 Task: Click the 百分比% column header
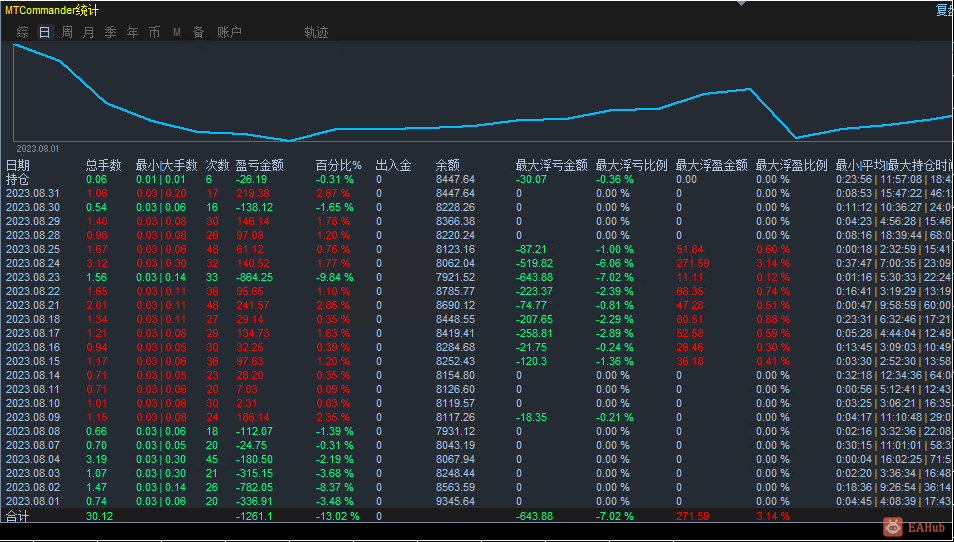[338, 165]
